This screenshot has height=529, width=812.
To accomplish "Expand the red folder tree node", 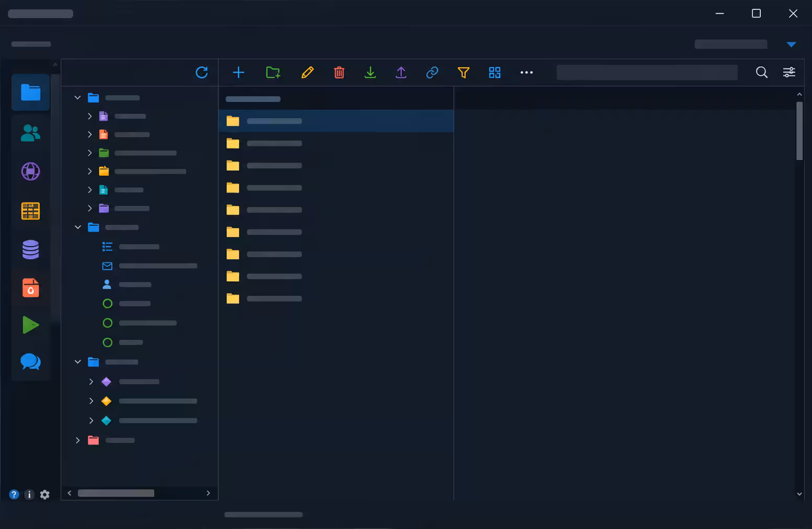I will [x=77, y=440].
